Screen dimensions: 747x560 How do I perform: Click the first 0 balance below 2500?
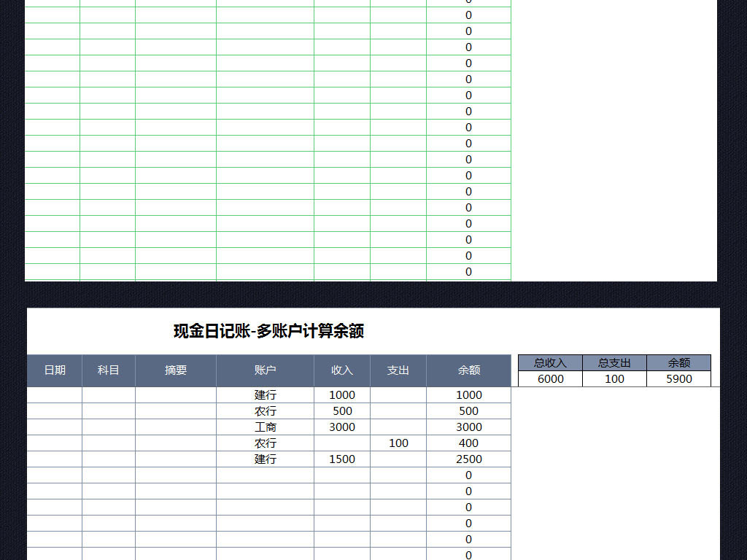[x=469, y=475]
